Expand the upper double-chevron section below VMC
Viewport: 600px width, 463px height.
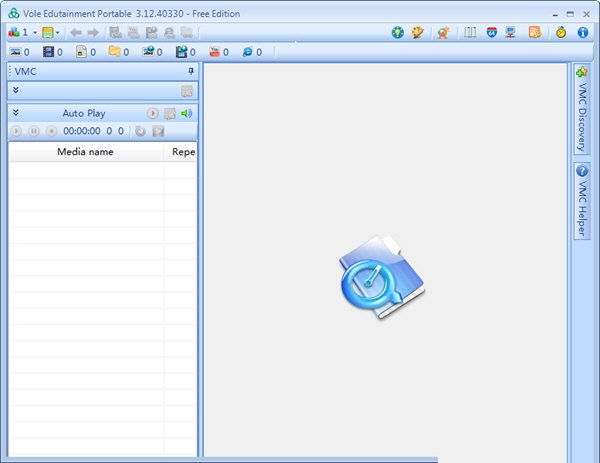[x=16, y=90]
